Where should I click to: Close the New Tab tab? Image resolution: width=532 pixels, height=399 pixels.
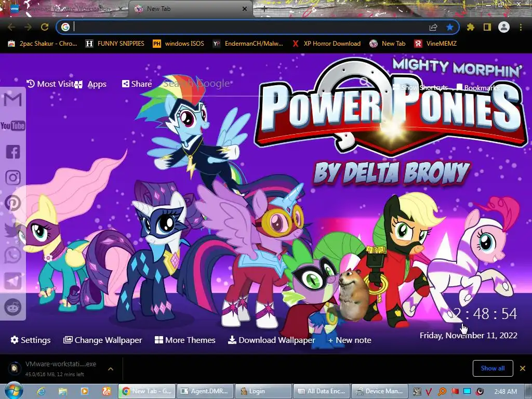tap(244, 9)
